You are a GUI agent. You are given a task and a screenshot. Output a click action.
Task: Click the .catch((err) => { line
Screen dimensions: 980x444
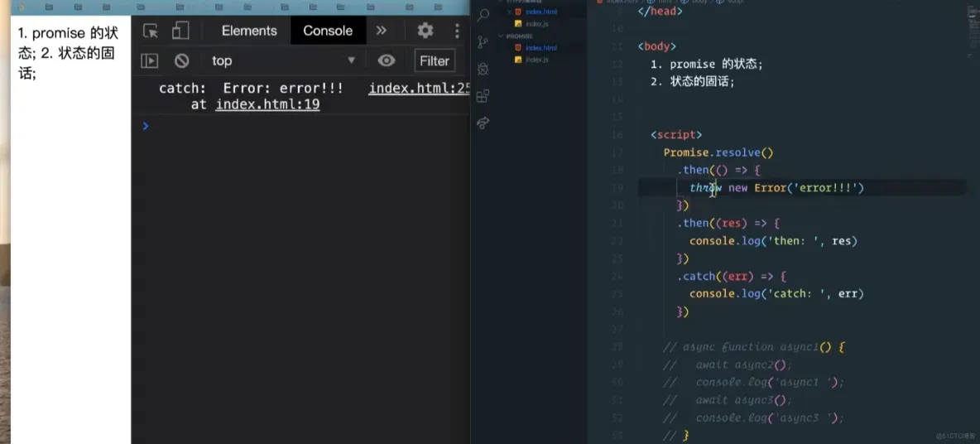tap(731, 276)
